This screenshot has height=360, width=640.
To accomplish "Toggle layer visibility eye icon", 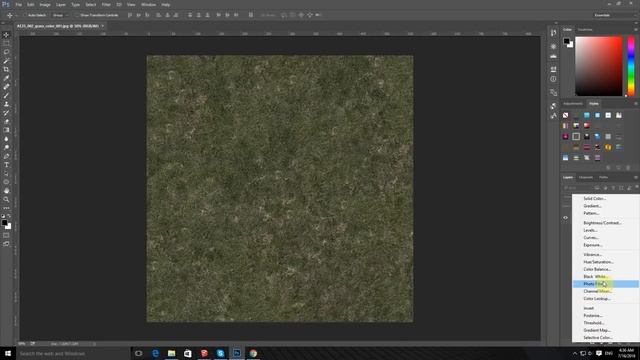I will [x=566, y=218].
